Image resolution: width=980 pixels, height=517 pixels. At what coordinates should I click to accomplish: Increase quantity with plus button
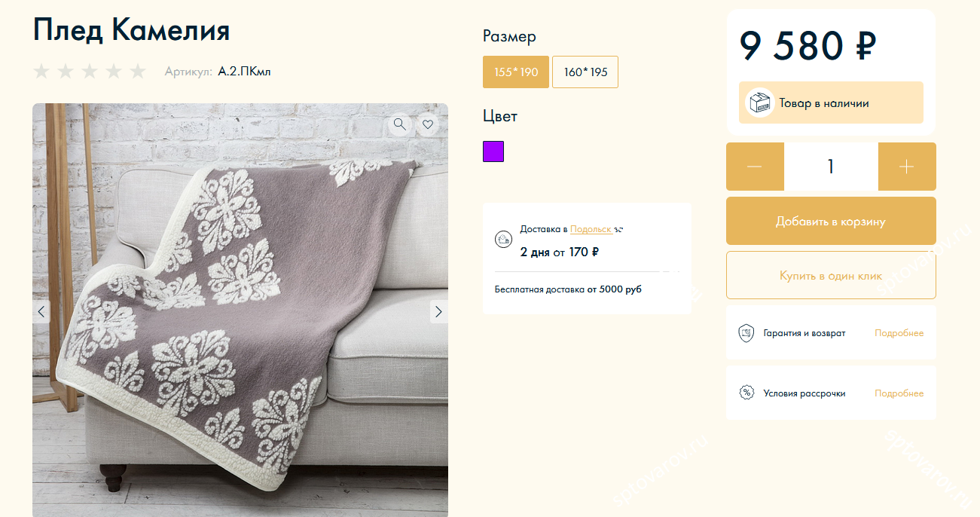(x=907, y=167)
